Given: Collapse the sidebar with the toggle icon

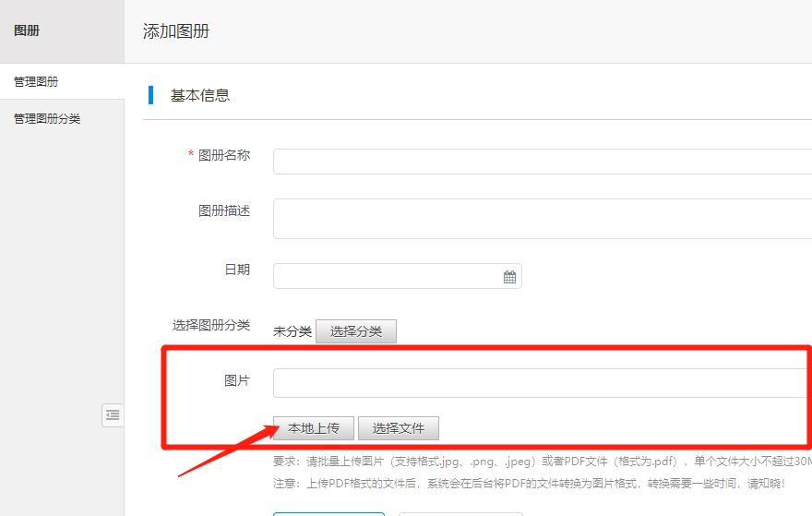Looking at the screenshot, I should [x=113, y=415].
